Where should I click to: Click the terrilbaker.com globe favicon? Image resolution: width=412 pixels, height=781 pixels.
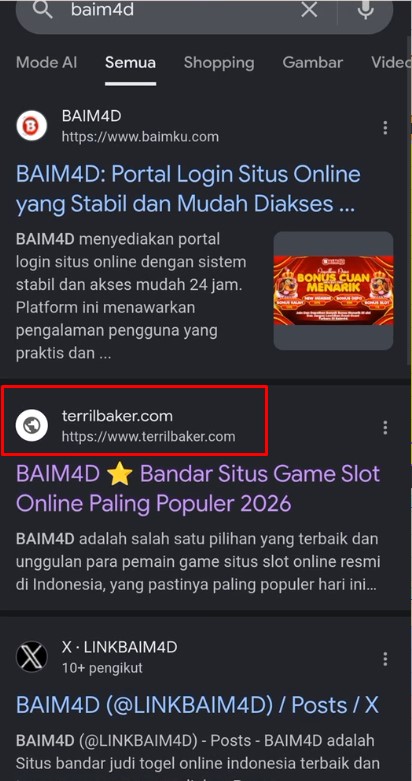31,425
